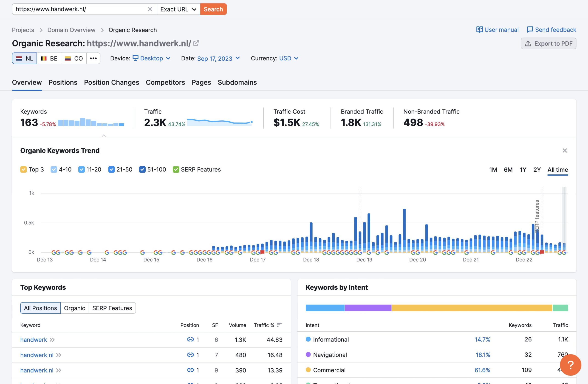Expand arrows next to handwerk.nl keyword
The width and height of the screenshot is (588, 384).
tap(59, 370)
